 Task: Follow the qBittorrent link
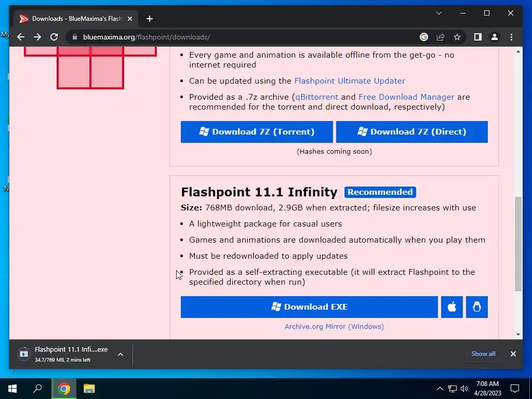(316, 97)
